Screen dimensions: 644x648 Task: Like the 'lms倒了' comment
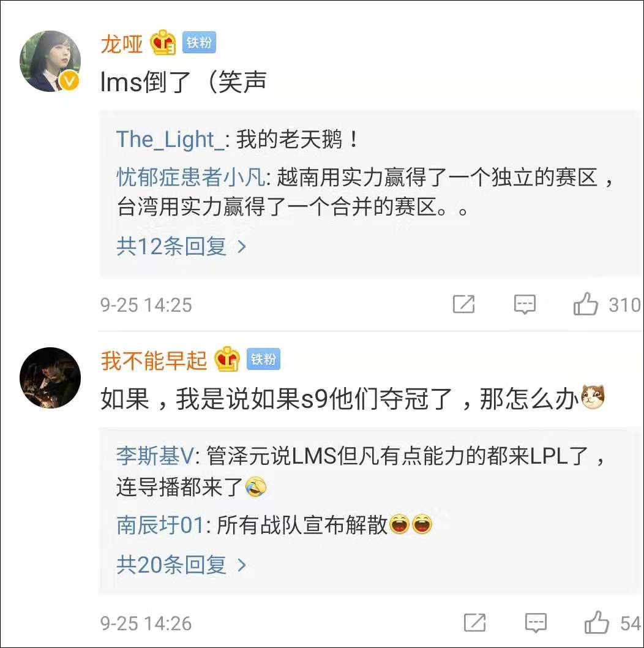pyautogui.click(x=586, y=304)
